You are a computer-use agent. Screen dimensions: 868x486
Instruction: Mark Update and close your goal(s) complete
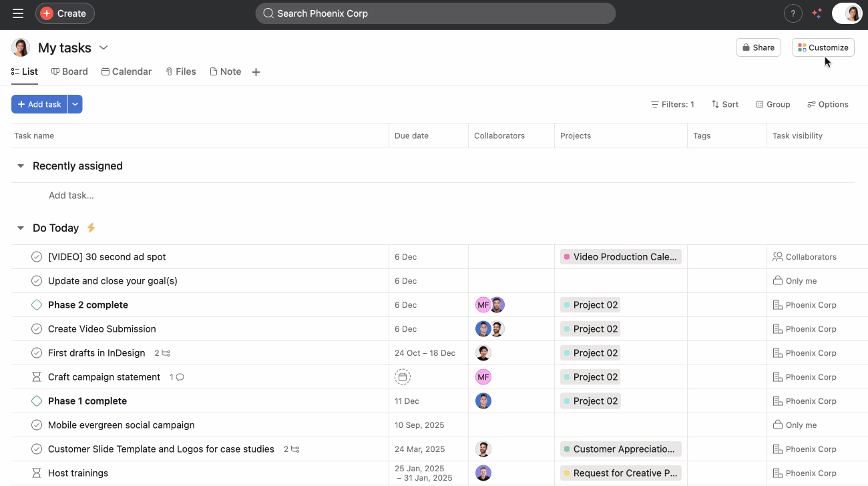(37, 280)
